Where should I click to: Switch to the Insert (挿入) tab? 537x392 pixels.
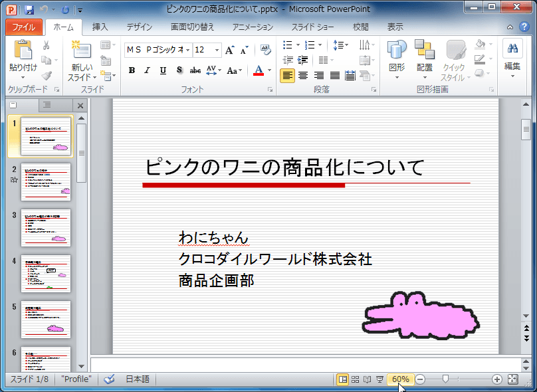pos(100,27)
